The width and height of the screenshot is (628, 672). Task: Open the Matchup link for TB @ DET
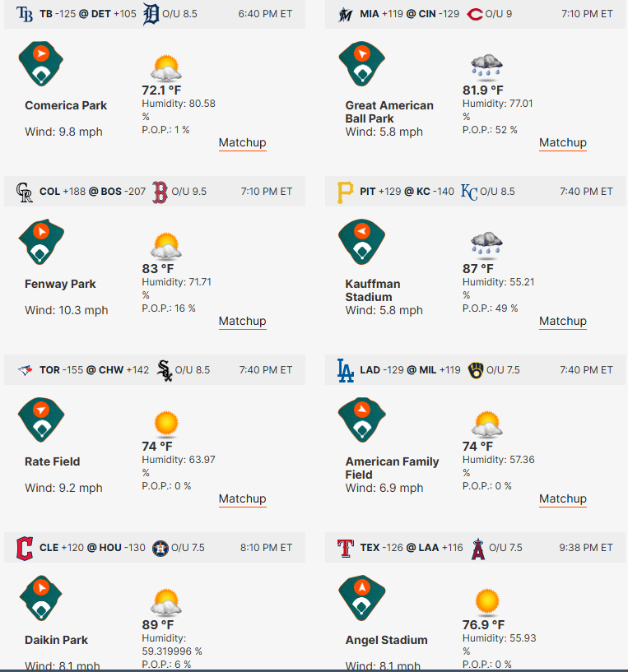pyautogui.click(x=242, y=143)
